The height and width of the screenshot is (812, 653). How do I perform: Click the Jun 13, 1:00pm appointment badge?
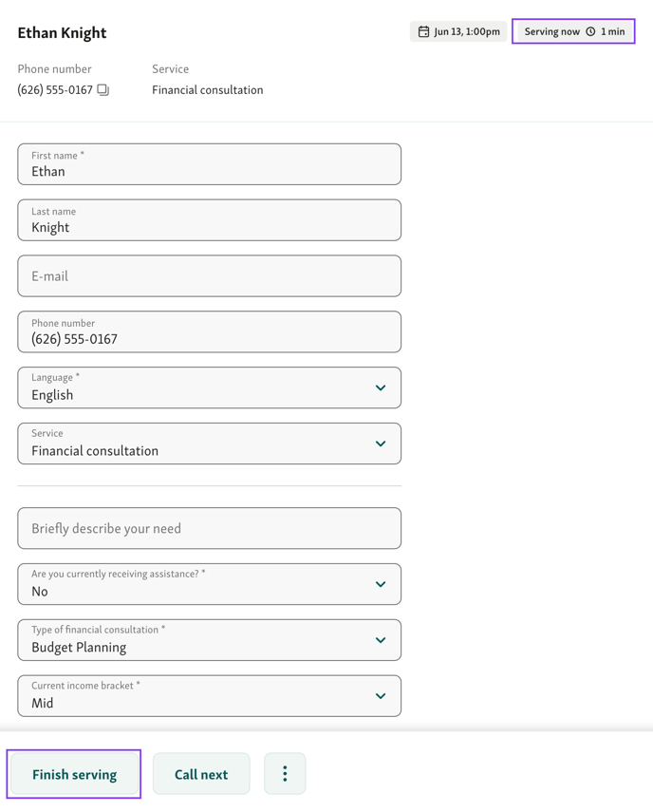tap(458, 31)
